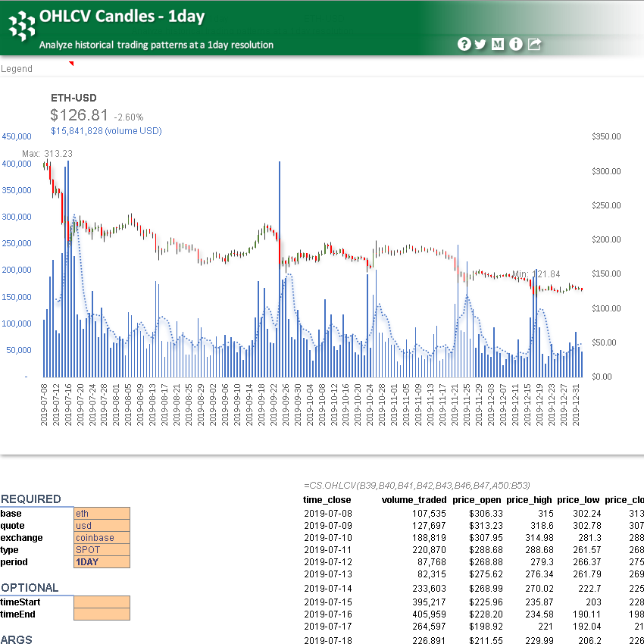Viewport: 644px width, 644px height.
Task: Click the Legend label
Action: (x=16, y=68)
